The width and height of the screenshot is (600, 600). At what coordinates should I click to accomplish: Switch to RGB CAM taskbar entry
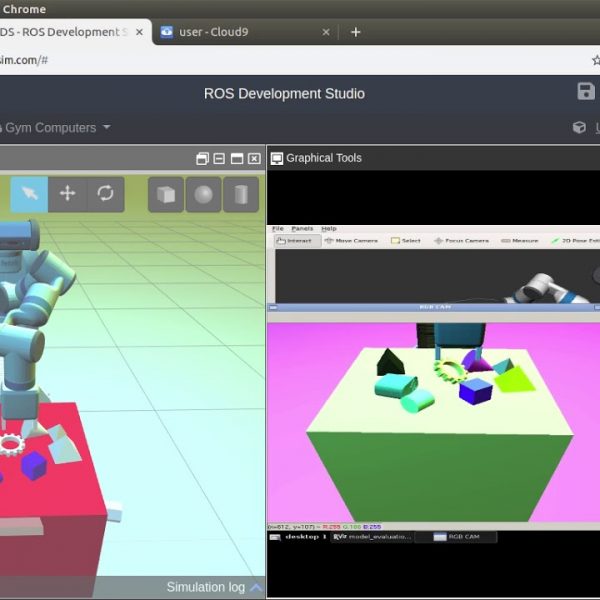(x=456, y=537)
